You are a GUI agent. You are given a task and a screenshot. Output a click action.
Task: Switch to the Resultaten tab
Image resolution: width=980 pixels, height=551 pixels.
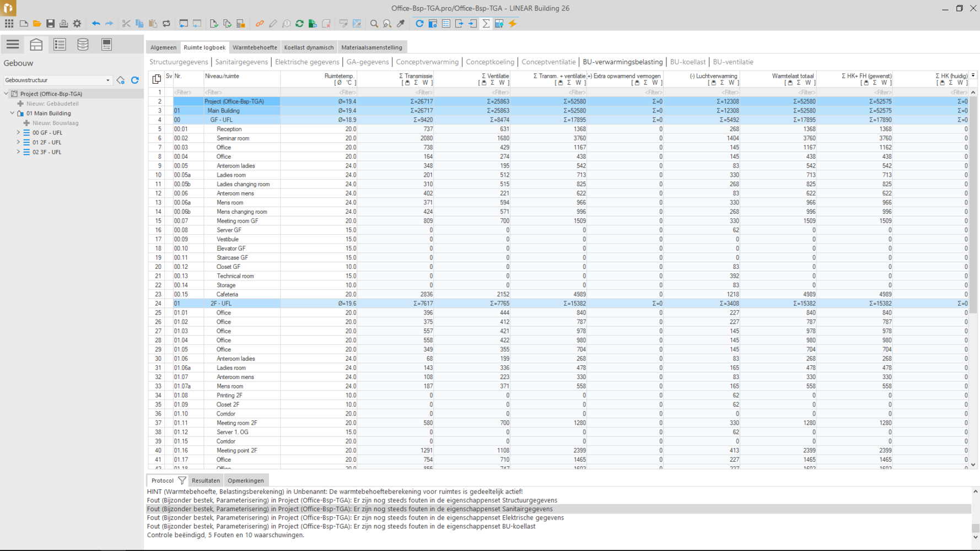point(206,480)
